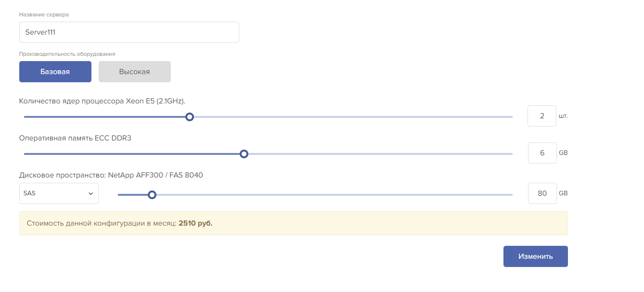The width and height of the screenshot is (644, 292).
Task: Click the disk space slider handle
Action: (152, 195)
